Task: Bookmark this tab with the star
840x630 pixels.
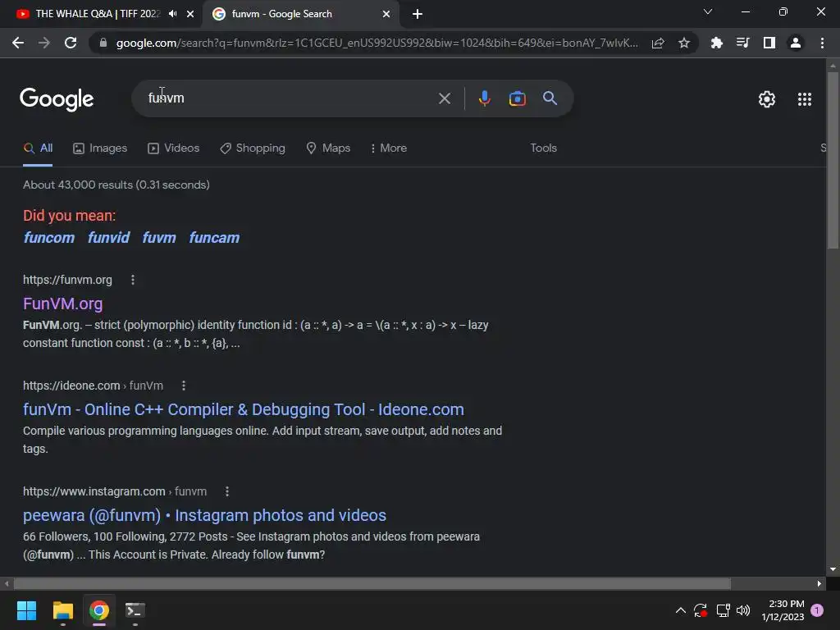Action: (x=684, y=43)
